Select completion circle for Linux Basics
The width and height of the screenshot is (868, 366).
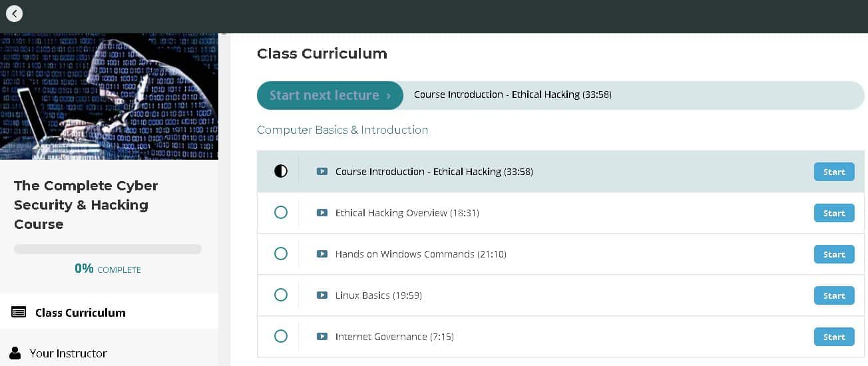[281, 295]
